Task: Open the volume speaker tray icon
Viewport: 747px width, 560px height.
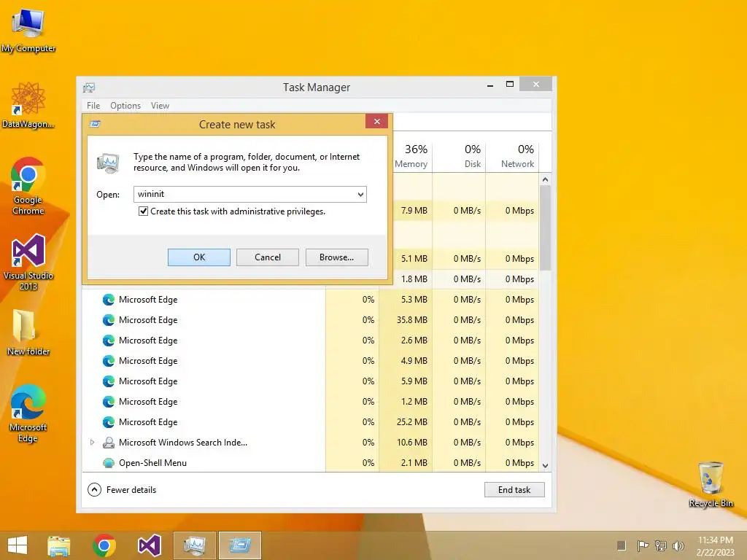Action: [678, 545]
